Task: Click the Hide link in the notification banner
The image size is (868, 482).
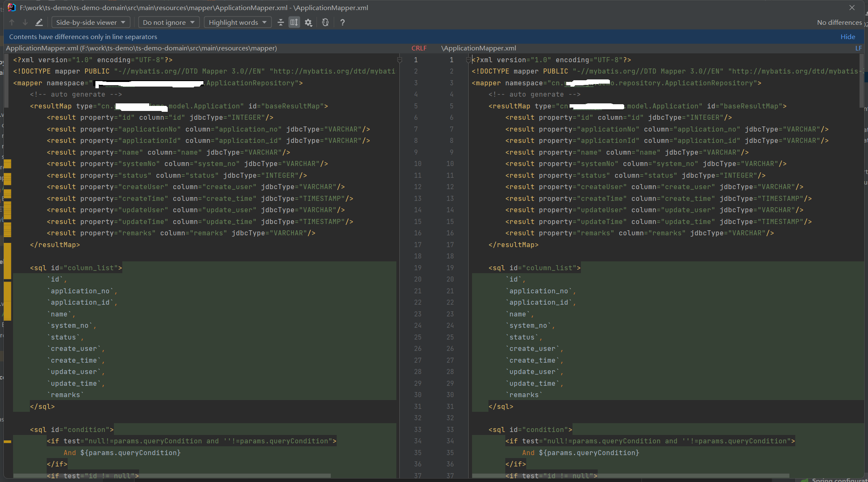Action: click(848, 37)
